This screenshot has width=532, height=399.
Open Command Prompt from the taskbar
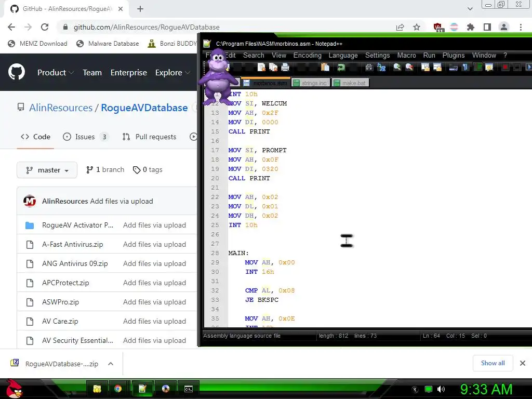(188, 389)
